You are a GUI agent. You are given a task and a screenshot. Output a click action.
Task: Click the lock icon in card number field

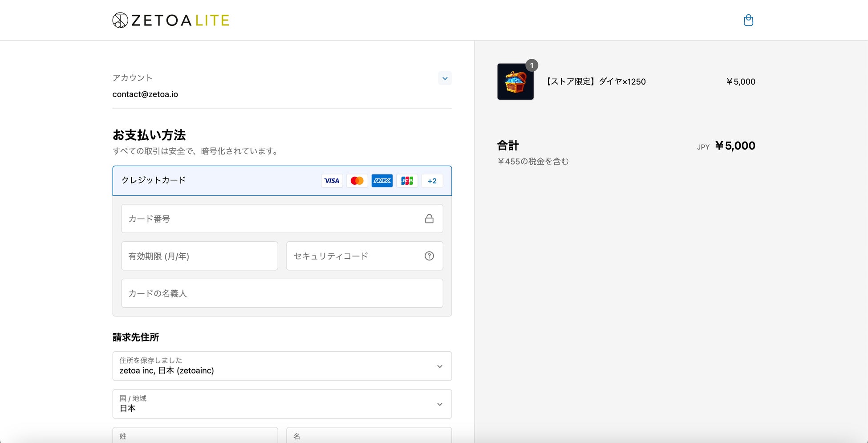point(429,219)
